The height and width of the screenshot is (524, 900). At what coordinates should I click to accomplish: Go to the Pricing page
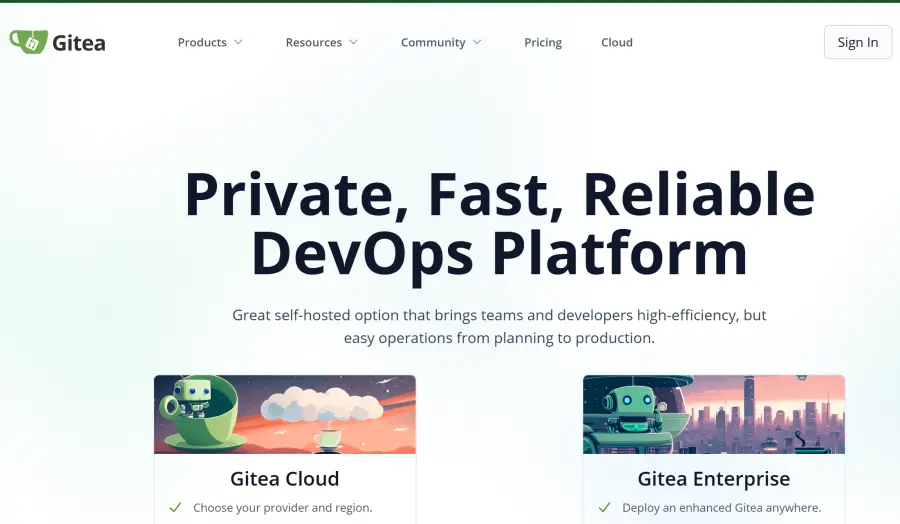pos(543,42)
